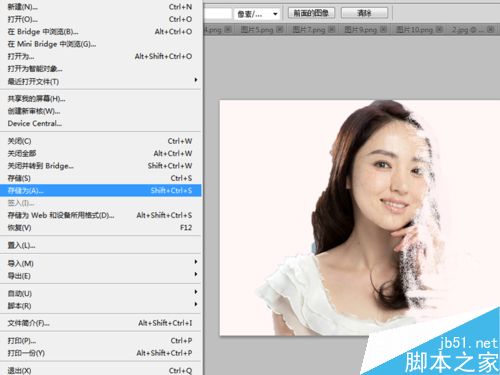This screenshot has height=375, width=500.
Task: Choose 关闭(C) menu entry
Action: coord(100,141)
